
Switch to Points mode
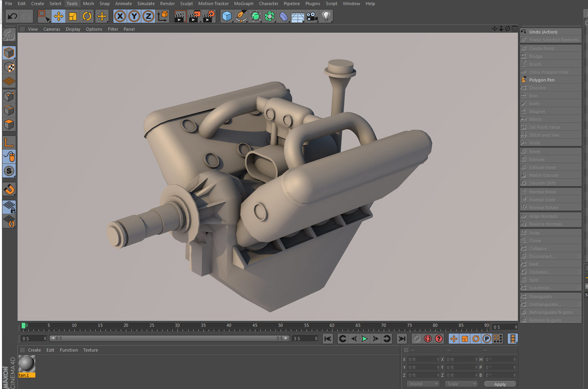tap(9, 96)
